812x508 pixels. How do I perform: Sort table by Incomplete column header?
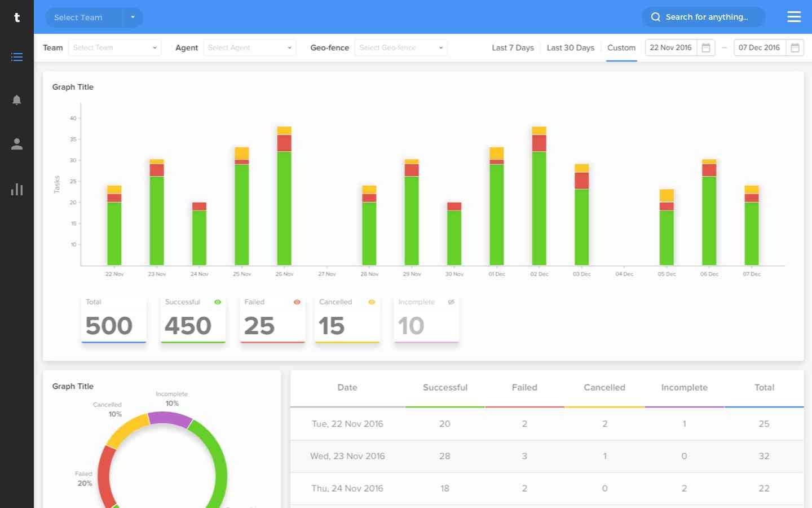coord(684,388)
